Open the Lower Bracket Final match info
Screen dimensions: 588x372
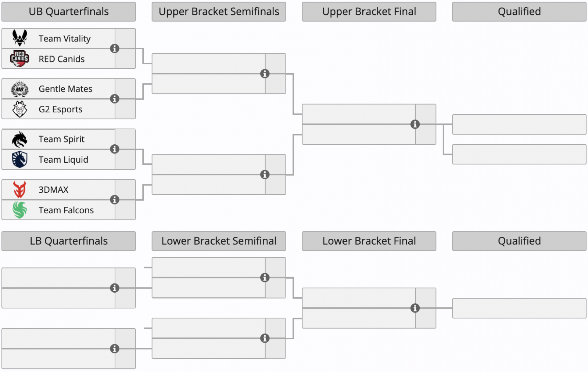click(415, 308)
